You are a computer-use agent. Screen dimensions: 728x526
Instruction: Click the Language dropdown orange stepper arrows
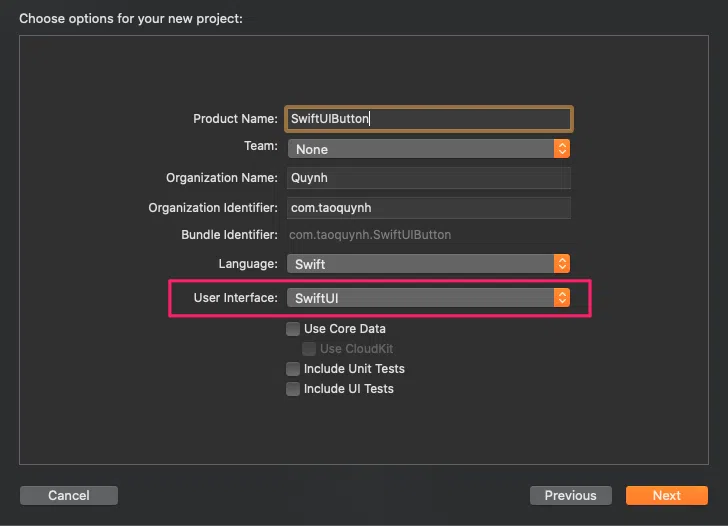coord(562,264)
